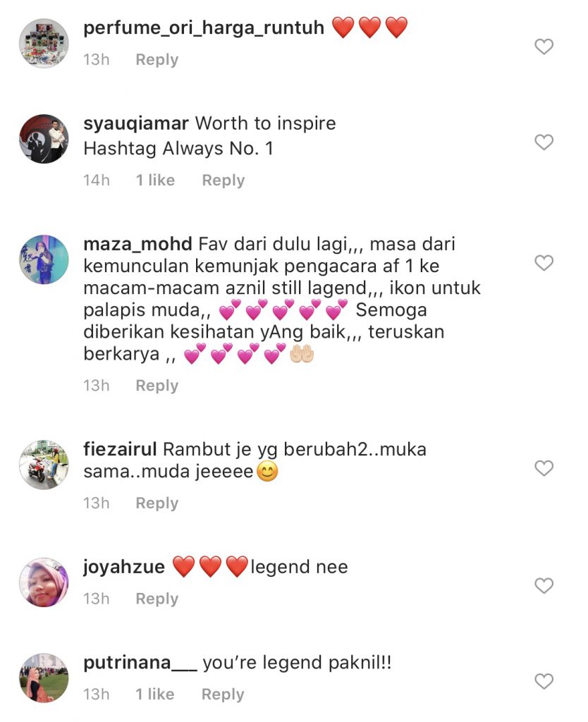
Task: Open syauqiamar's profile avatar
Action: (44, 139)
